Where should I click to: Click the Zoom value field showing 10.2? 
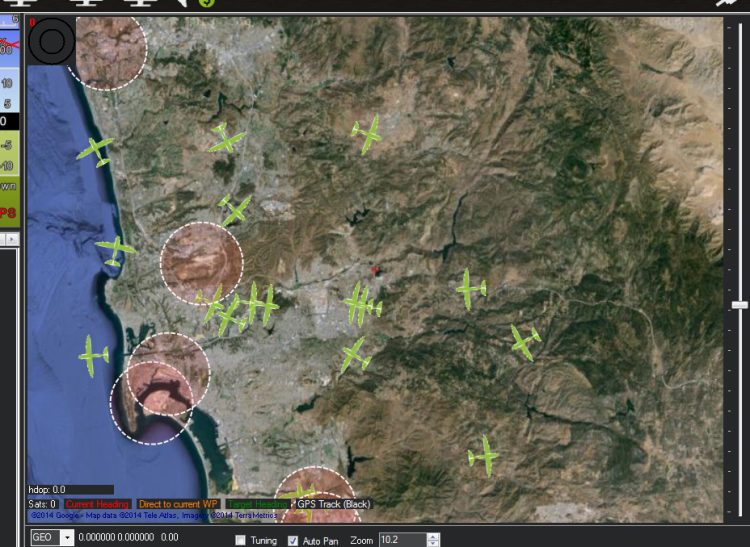(x=400, y=539)
